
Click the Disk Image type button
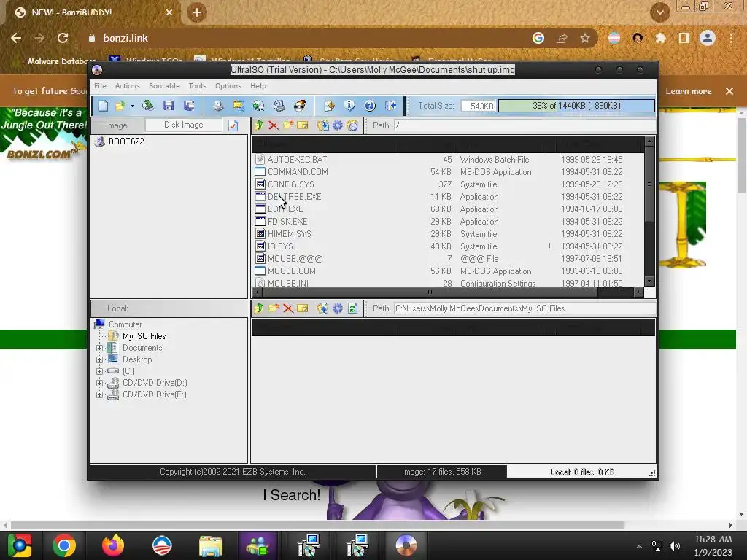pyautogui.click(x=183, y=125)
